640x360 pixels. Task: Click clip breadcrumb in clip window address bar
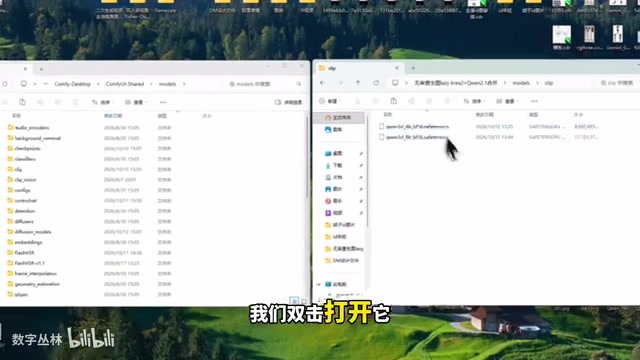point(549,83)
